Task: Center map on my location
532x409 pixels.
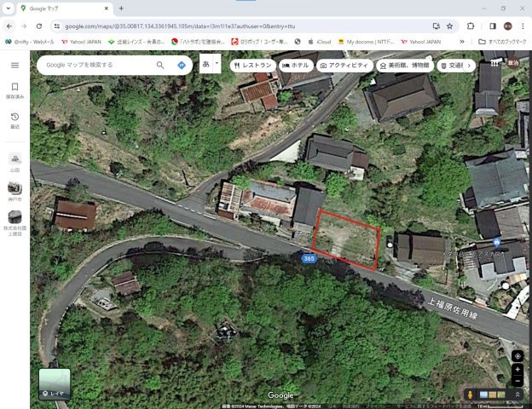Action: click(x=518, y=355)
